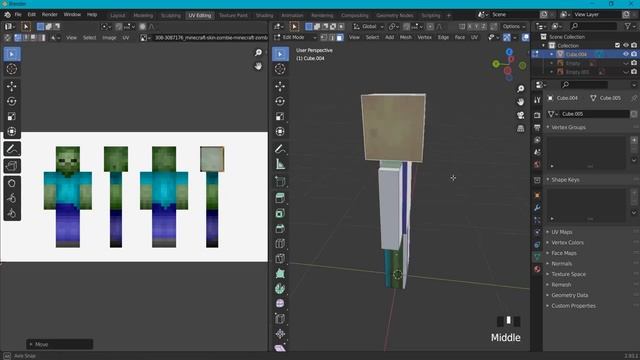The height and width of the screenshot is (360, 640).
Task: Uncheck Collection exclude checkbox in outliner
Action: tap(618, 45)
